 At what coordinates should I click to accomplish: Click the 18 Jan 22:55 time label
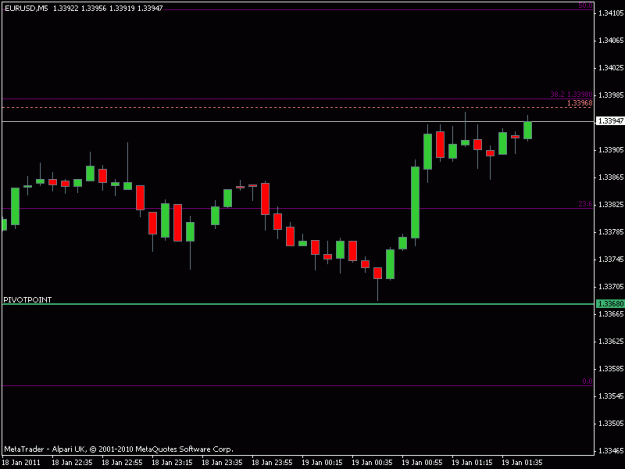(x=122, y=463)
